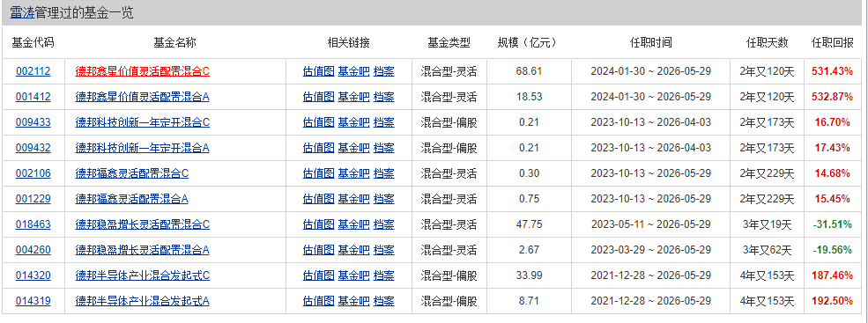Screen dimensions: 868x323
Task: Open 基金吧 for fund 018463
Action: [x=353, y=224]
